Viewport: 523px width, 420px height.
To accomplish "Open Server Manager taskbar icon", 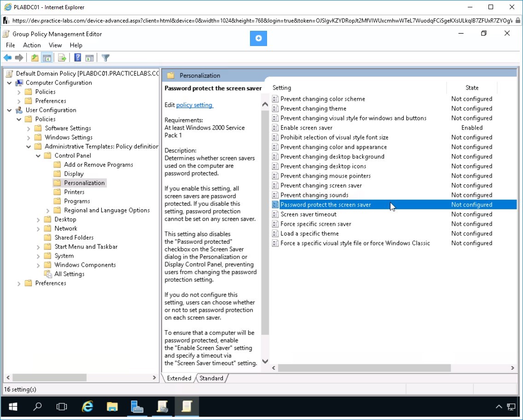I will click(137, 406).
